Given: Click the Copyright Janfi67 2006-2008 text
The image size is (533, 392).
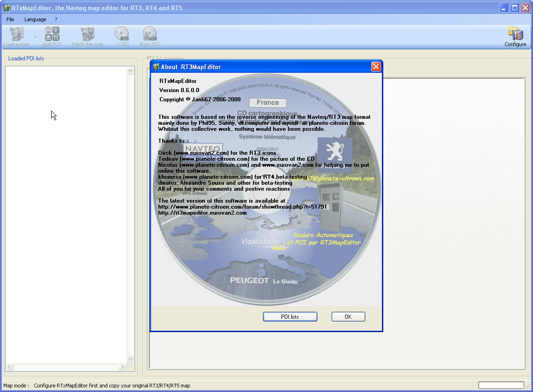Looking at the screenshot, I should [x=200, y=99].
